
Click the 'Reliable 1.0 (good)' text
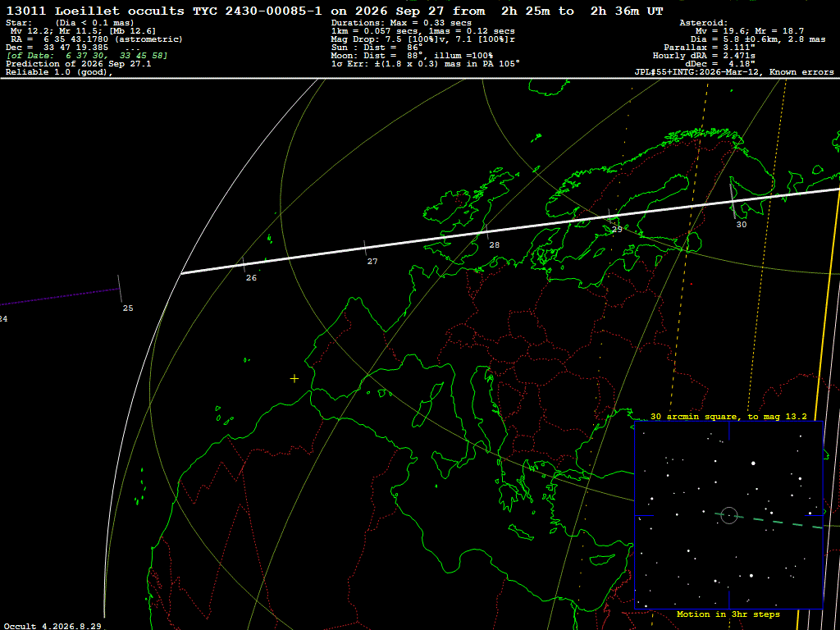point(59,73)
